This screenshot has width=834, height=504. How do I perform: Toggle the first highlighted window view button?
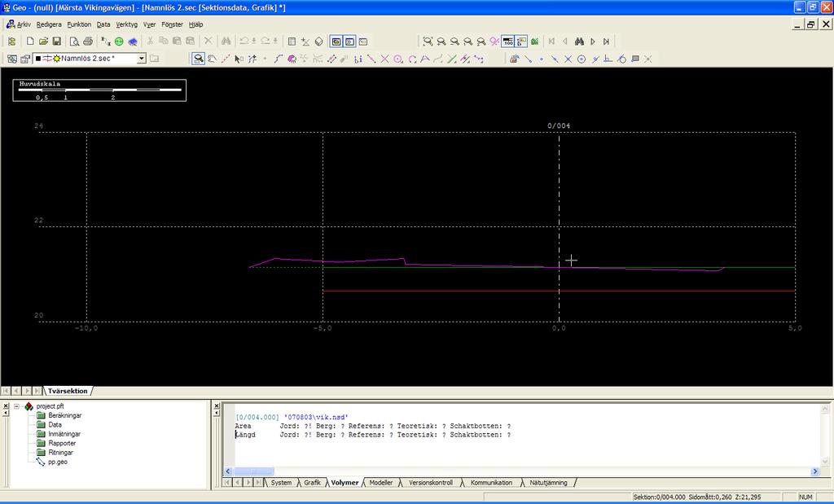(336, 42)
